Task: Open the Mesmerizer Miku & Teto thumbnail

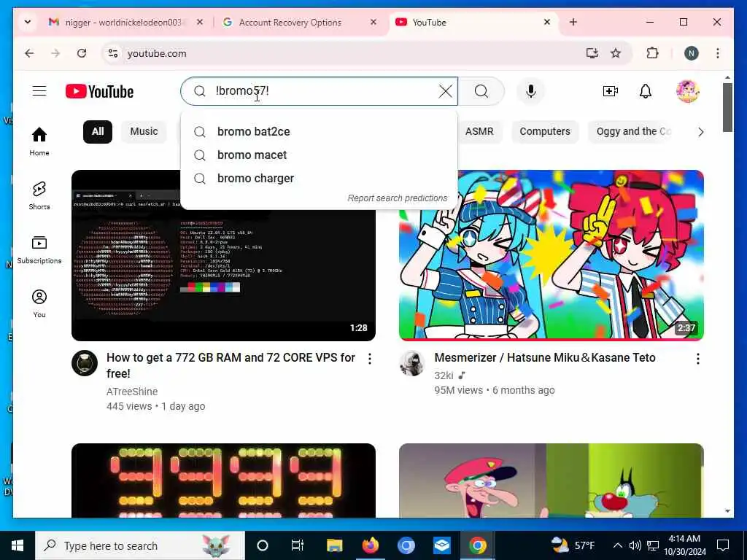Action: (551, 255)
